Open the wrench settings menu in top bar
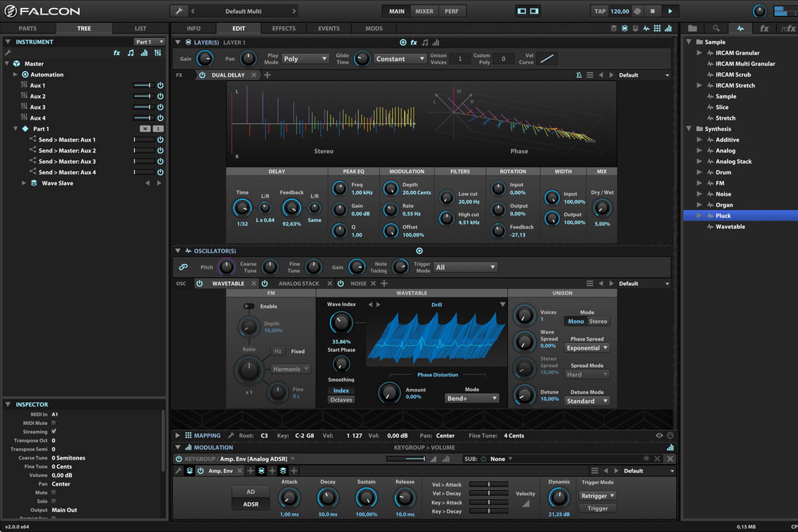 pos(179,11)
